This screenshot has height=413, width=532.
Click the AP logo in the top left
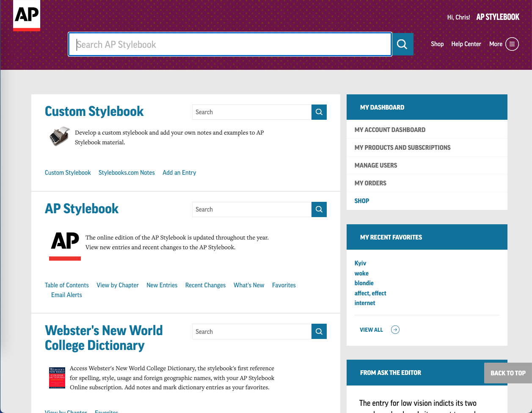(x=26, y=16)
